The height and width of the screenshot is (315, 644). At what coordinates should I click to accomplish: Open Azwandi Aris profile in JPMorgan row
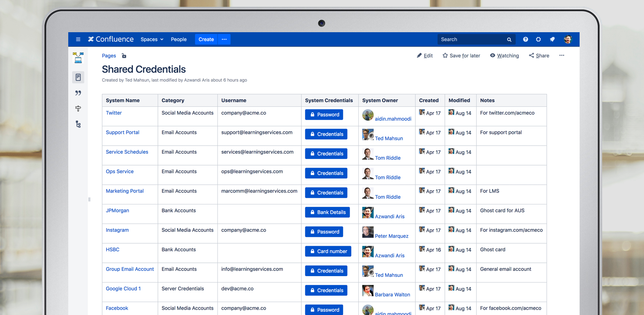[x=390, y=217]
